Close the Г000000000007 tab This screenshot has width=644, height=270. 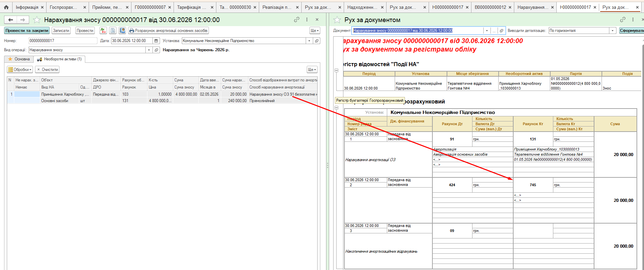[169, 7]
